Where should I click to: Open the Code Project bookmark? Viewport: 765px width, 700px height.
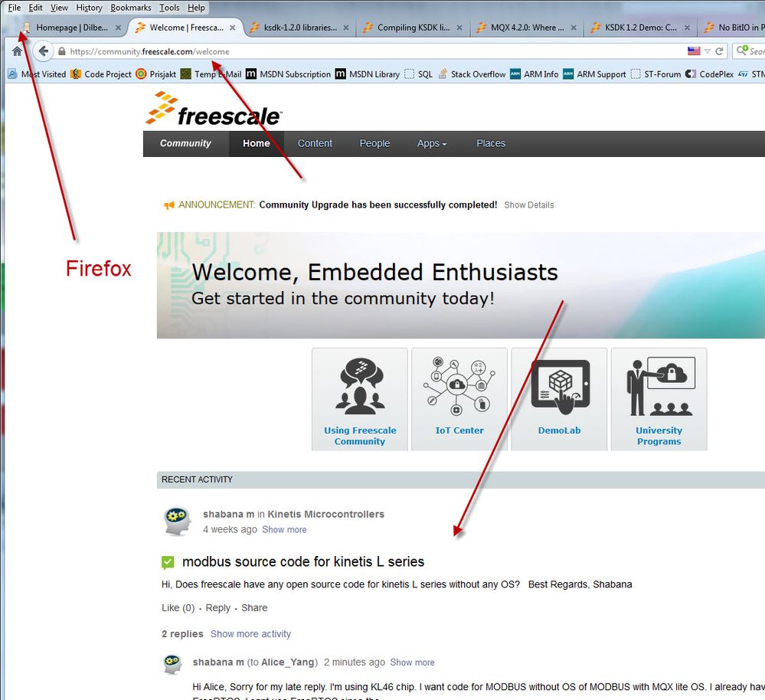coord(101,74)
